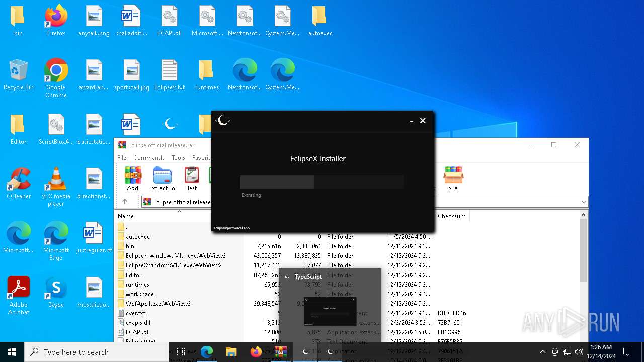Screen dimensions: 644x362
Task: Click the Test toolbar icon in WinRAR
Action: point(192,179)
